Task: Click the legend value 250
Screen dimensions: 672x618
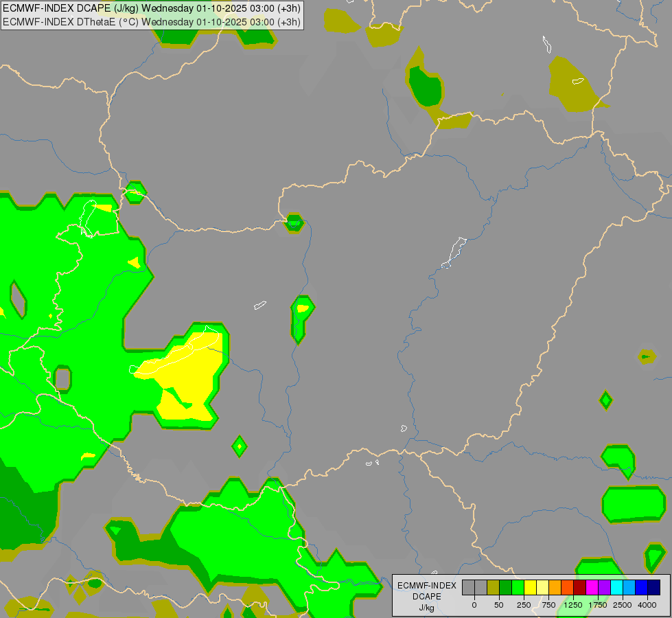Action: click(524, 605)
